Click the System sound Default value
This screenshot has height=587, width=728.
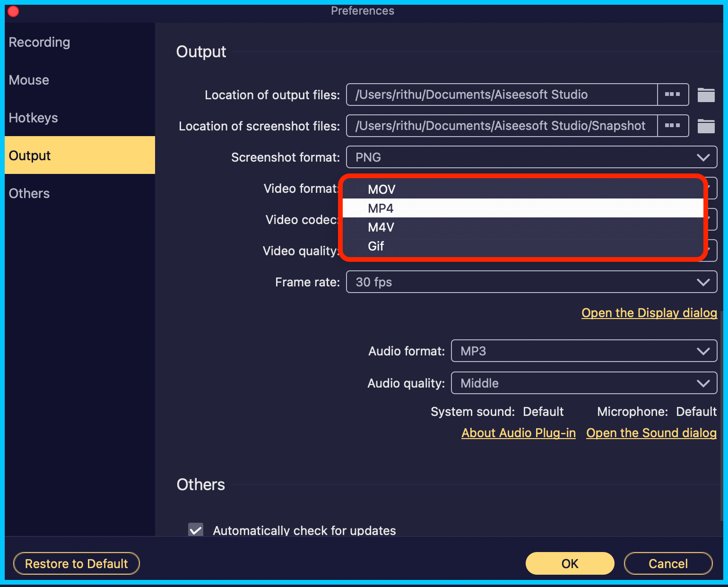point(543,412)
